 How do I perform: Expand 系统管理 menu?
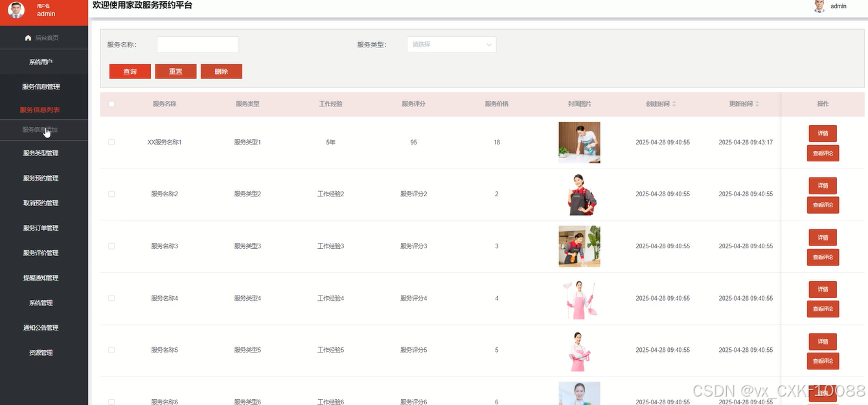(41, 303)
